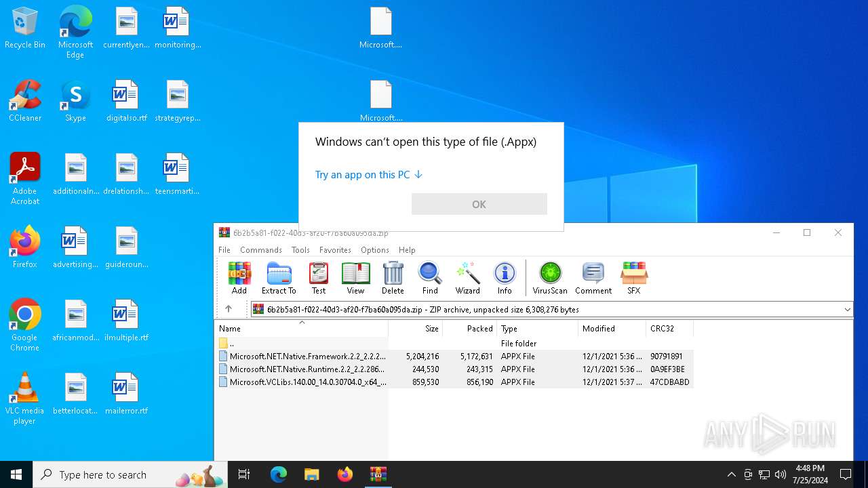Viewport: 868px width, 488px height.
Task: Select Microsoft.VCLibs.140.00 file row
Action: [454, 382]
